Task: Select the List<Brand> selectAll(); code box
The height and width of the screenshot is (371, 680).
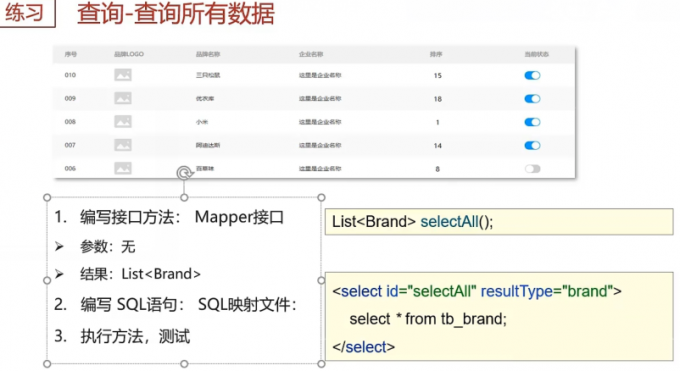Action: [x=499, y=222]
